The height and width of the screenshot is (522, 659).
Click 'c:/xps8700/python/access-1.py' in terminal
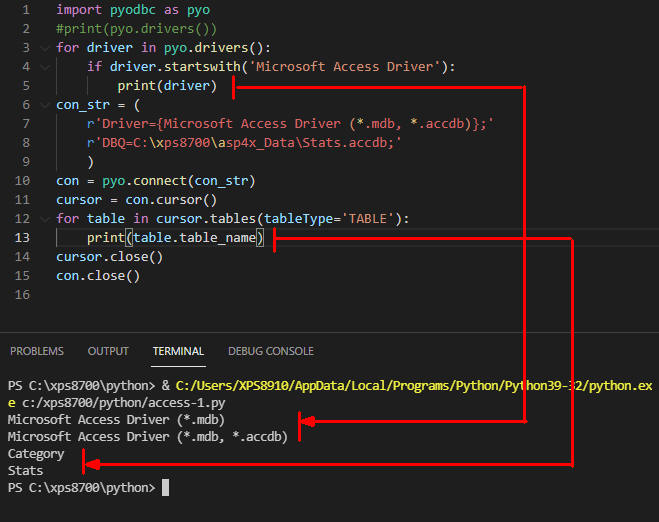click(124, 403)
